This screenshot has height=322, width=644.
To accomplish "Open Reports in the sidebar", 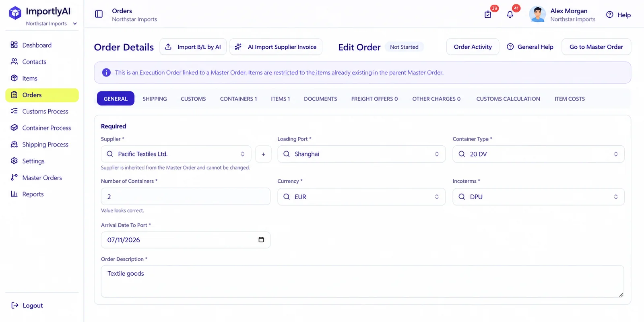I will (x=42, y=194).
